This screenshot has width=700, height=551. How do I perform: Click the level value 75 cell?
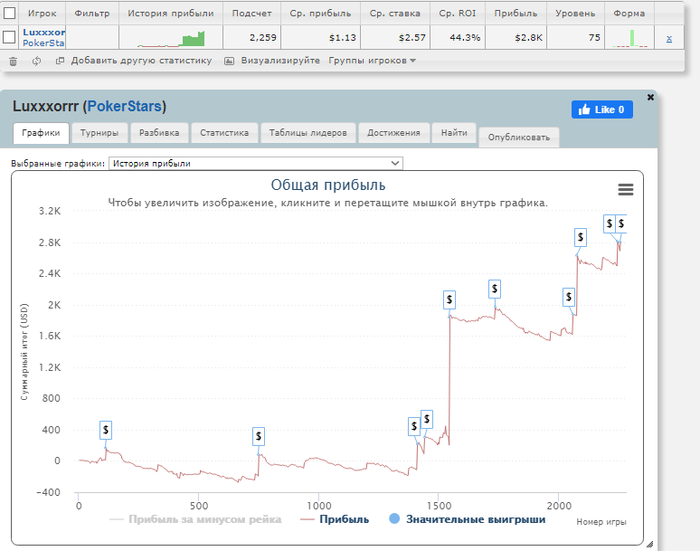coord(575,38)
